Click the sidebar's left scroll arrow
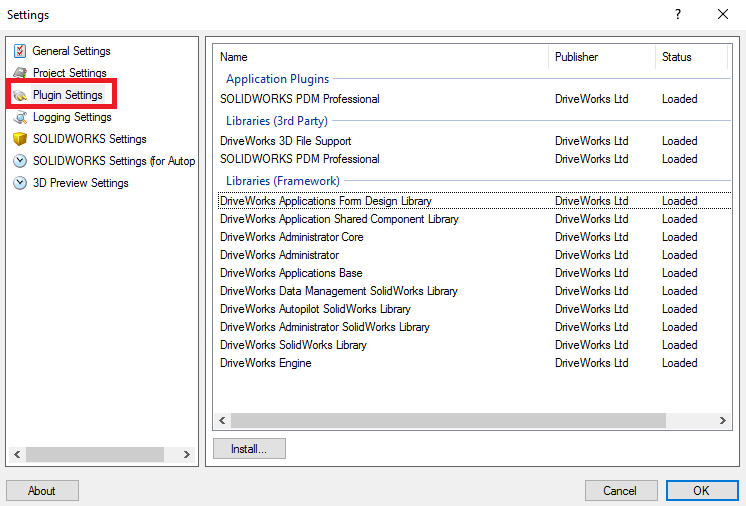Screen dimensions: 746x506 pyautogui.click(x=17, y=454)
